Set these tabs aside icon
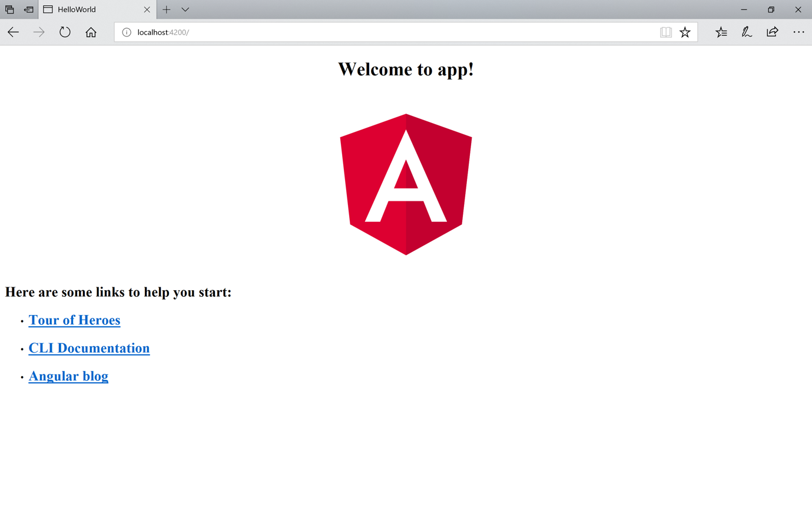Screen dimensions: 812x531 point(28,9)
